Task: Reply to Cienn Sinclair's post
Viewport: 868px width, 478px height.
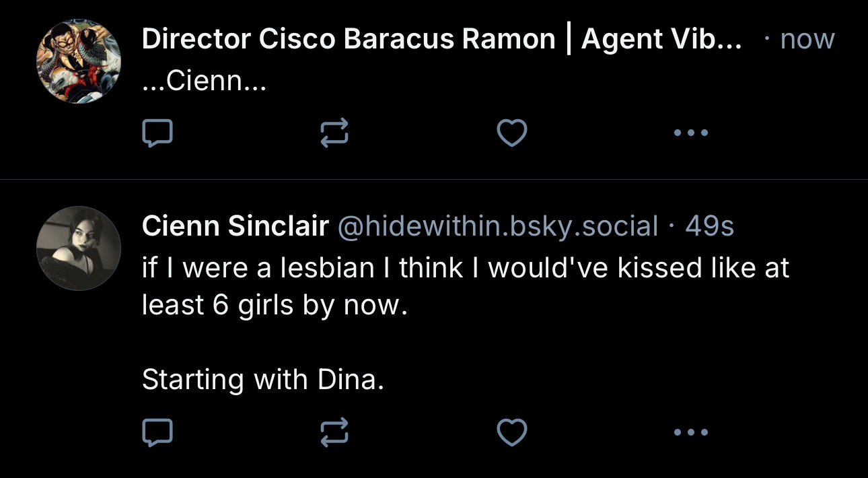Action: pyautogui.click(x=157, y=432)
